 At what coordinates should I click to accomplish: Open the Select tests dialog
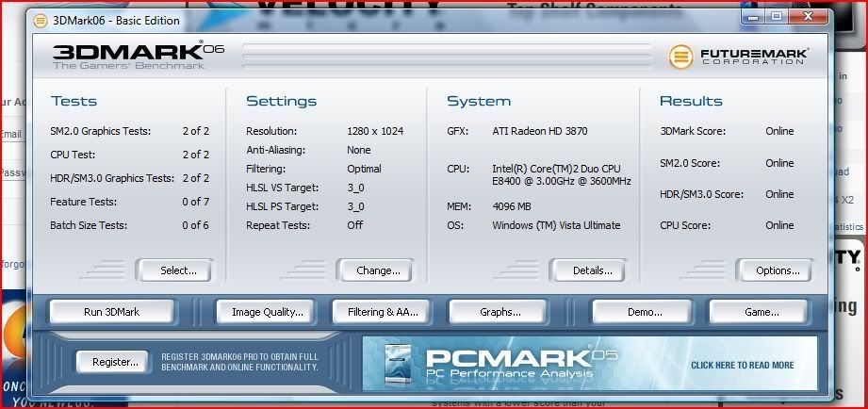coord(174,270)
